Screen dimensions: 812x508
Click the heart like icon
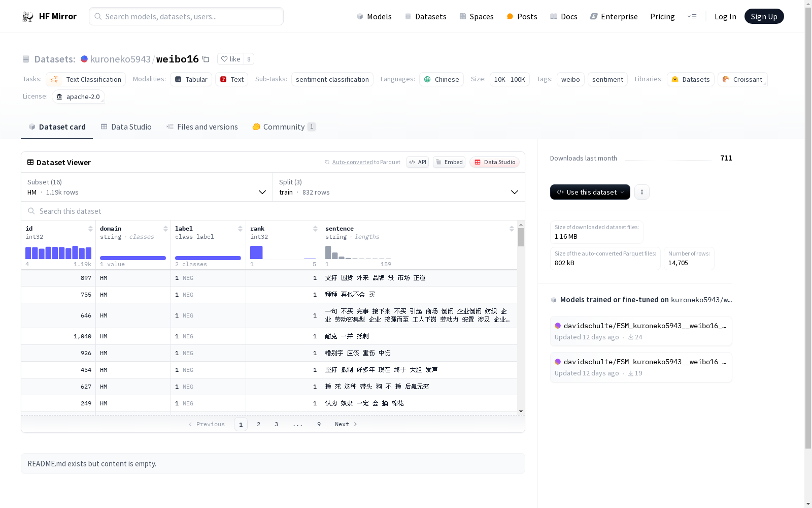224,59
